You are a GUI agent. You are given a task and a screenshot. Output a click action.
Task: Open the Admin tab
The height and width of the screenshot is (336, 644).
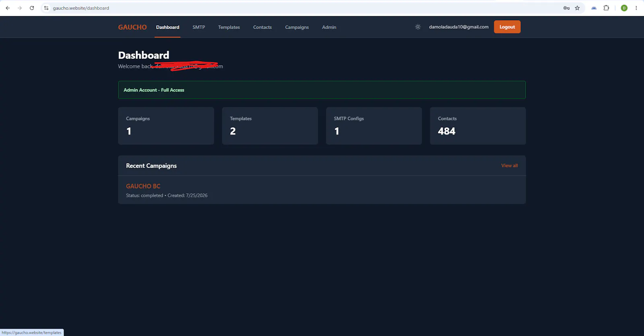point(329,27)
